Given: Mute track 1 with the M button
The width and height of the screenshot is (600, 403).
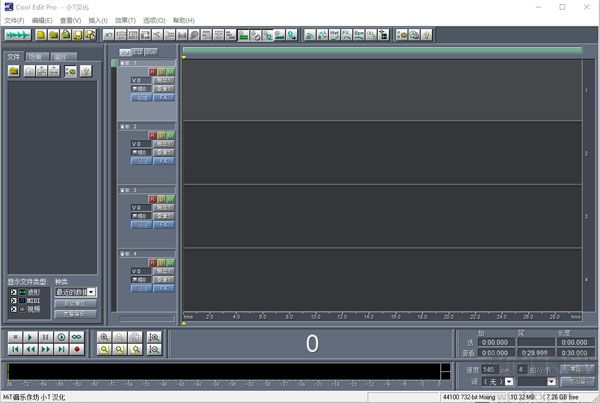Looking at the screenshot, I should [170, 72].
